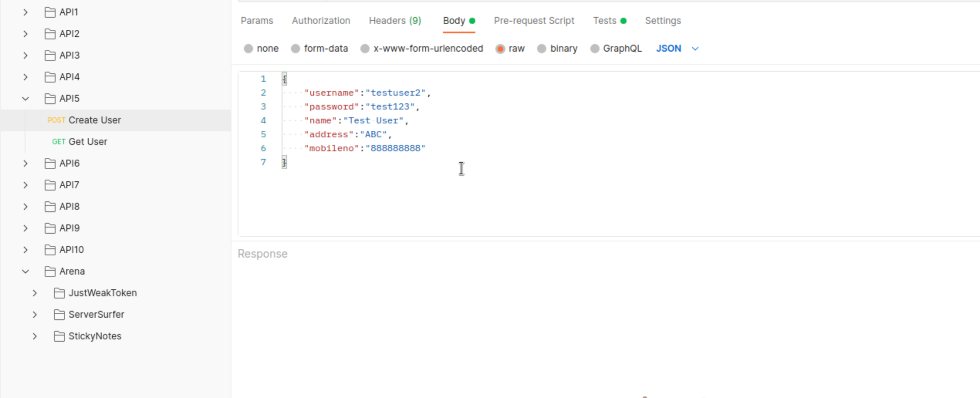The image size is (980, 398).
Task: Collapse the API5 folder chevron
Action: click(x=25, y=99)
